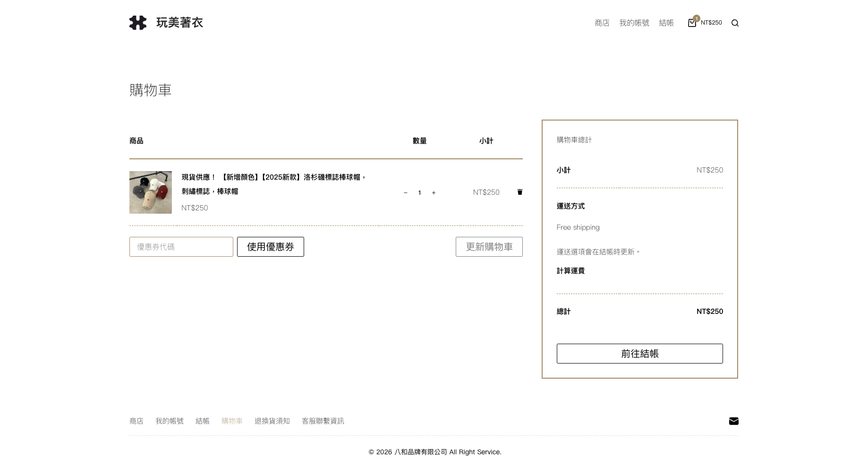Click the baseball cap product thumbnail
The height and width of the screenshot is (468, 868).
pos(151,192)
